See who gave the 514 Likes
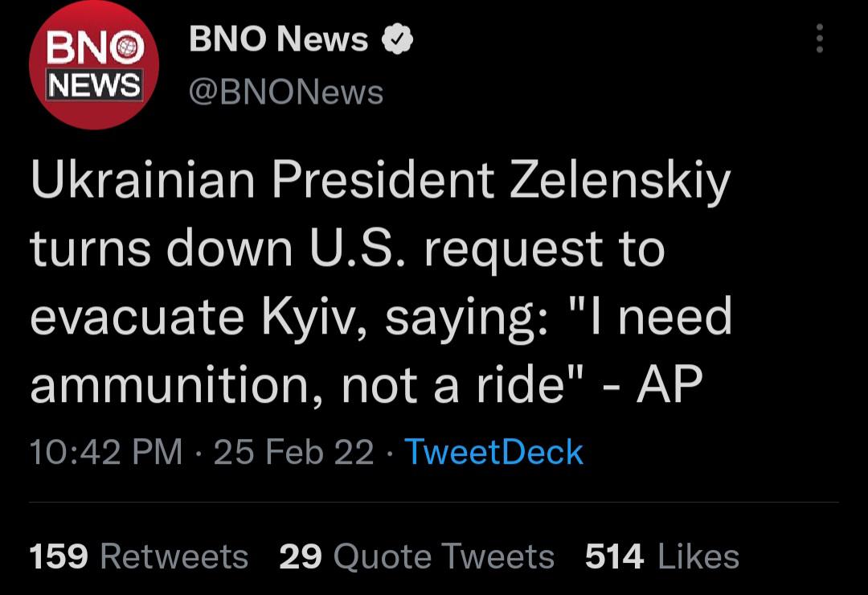 [x=661, y=556]
